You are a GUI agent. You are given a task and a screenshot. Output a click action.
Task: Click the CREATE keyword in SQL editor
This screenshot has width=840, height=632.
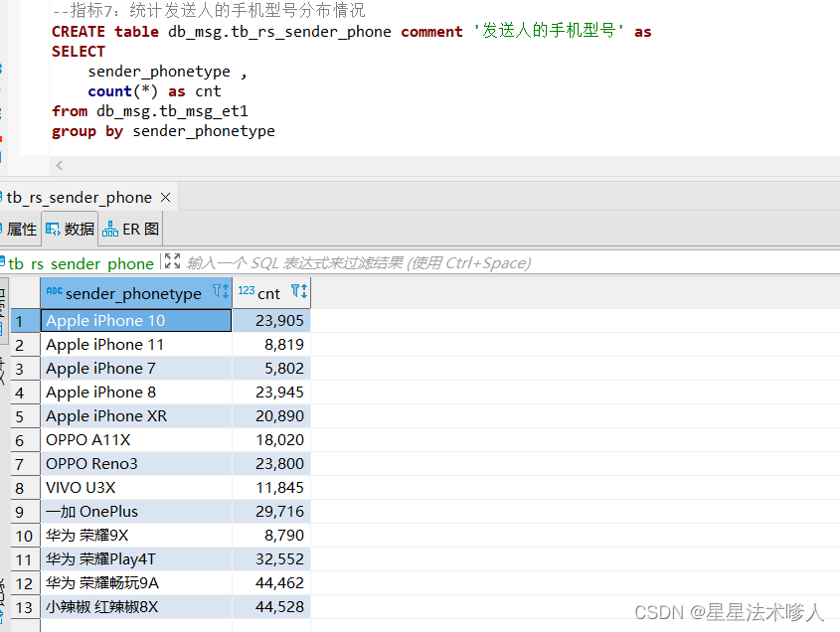coord(79,32)
